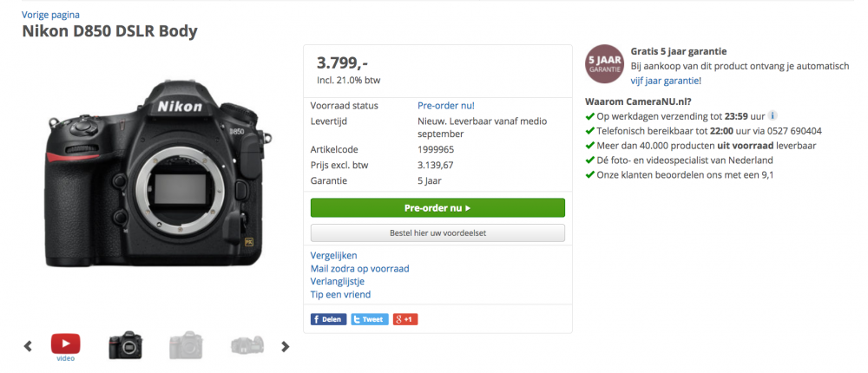The width and height of the screenshot is (868, 373).
Task: Play the YouTube video thumbnail
Action: (65, 344)
